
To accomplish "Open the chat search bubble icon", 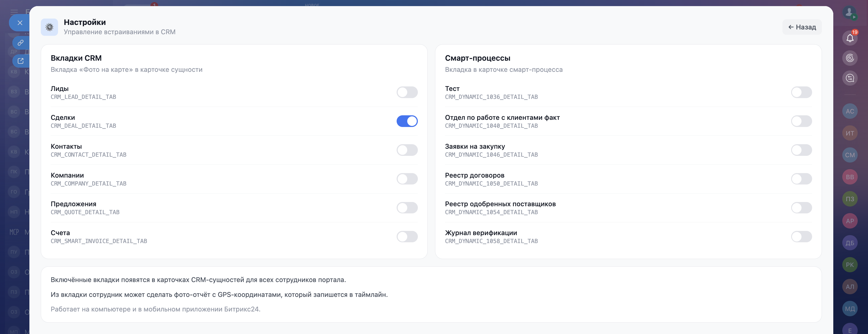I will [x=850, y=78].
